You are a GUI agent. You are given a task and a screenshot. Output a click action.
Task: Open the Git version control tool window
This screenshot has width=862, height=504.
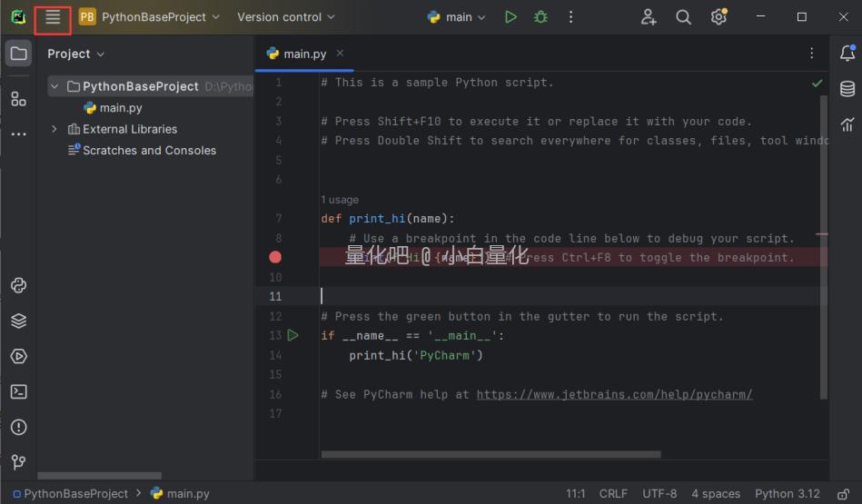(19, 463)
